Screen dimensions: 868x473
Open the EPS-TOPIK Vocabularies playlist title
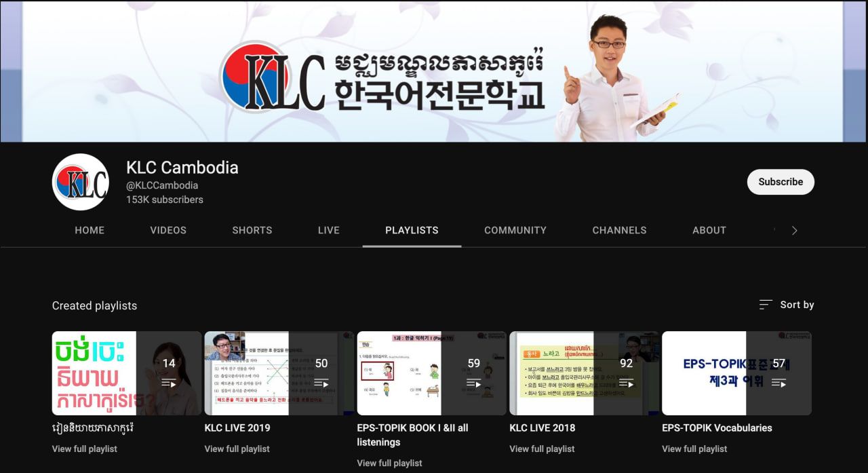pos(717,428)
